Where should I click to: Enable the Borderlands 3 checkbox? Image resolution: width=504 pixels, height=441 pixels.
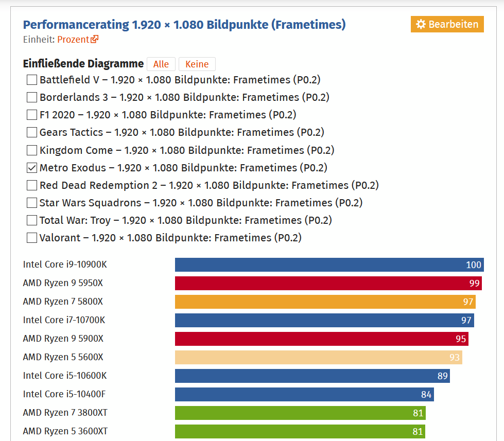[32, 97]
